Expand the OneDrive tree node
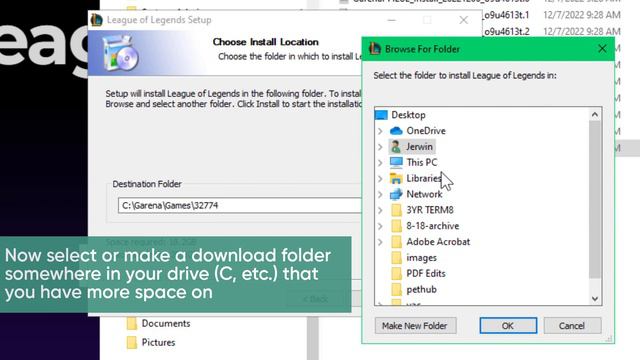 click(x=380, y=131)
